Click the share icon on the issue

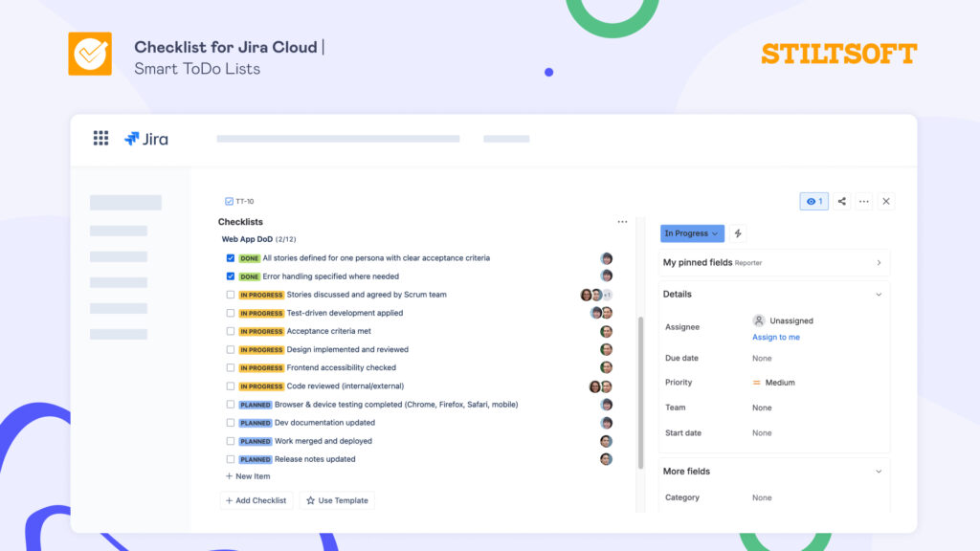pyautogui.click(x=840, y=201)
